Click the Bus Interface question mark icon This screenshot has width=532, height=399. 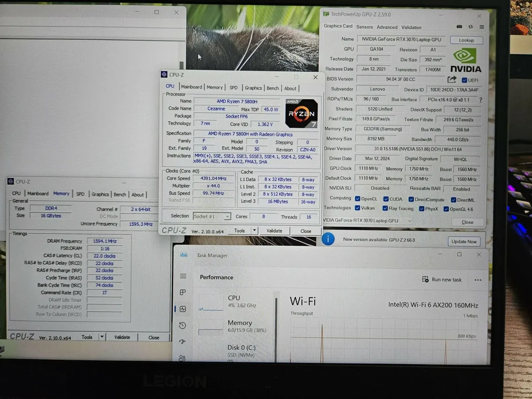[481, 100]
